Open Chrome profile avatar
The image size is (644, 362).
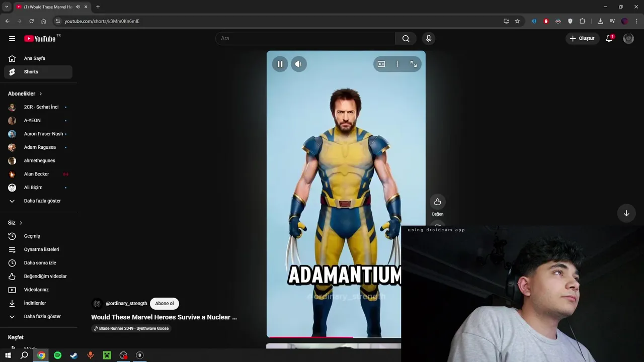coord(625,21)
